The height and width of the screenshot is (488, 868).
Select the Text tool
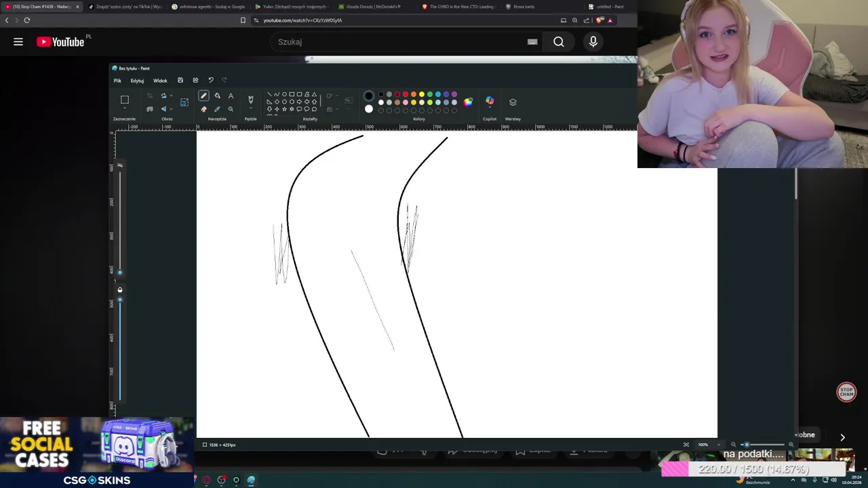[x=231, y=96]
